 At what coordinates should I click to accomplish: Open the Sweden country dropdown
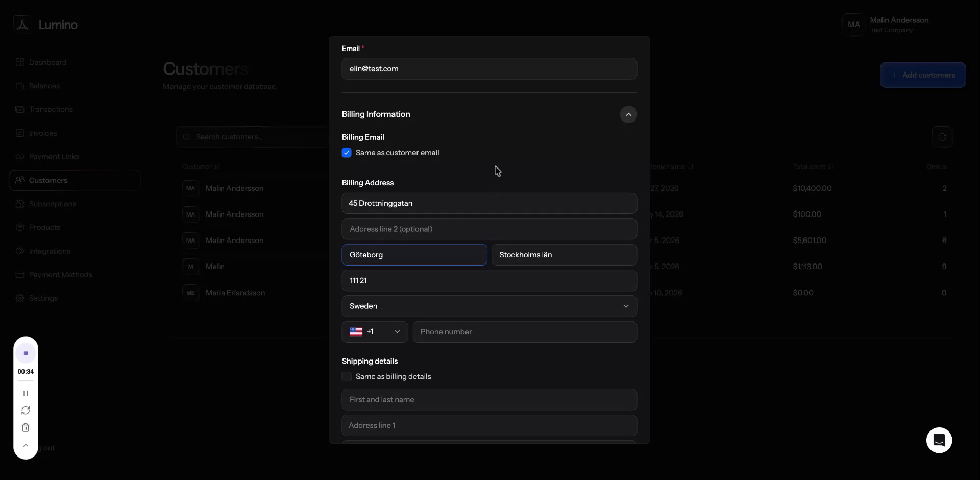point(489,306)
